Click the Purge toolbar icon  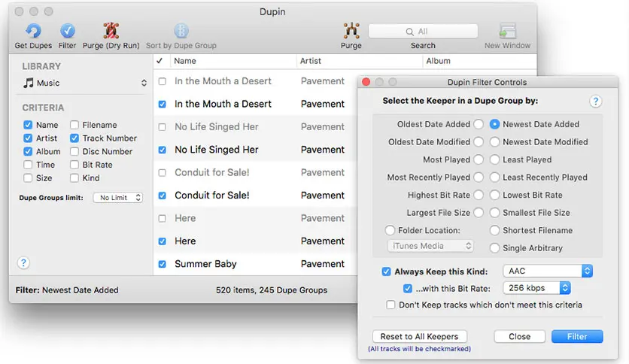(351, 31)
